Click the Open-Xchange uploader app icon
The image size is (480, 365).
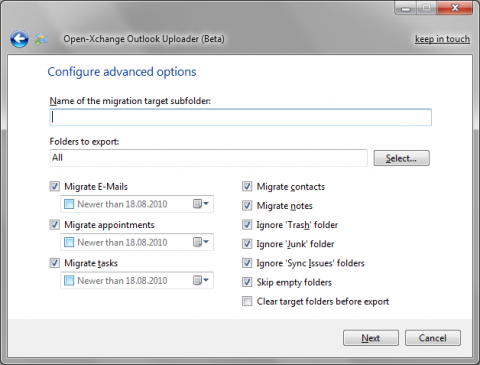pos(41,39)
